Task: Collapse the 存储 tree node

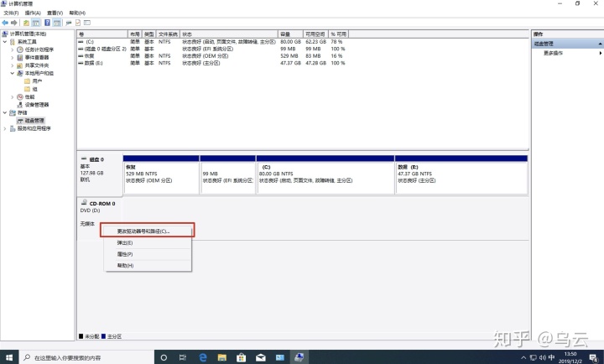Action: coord(5,112)
